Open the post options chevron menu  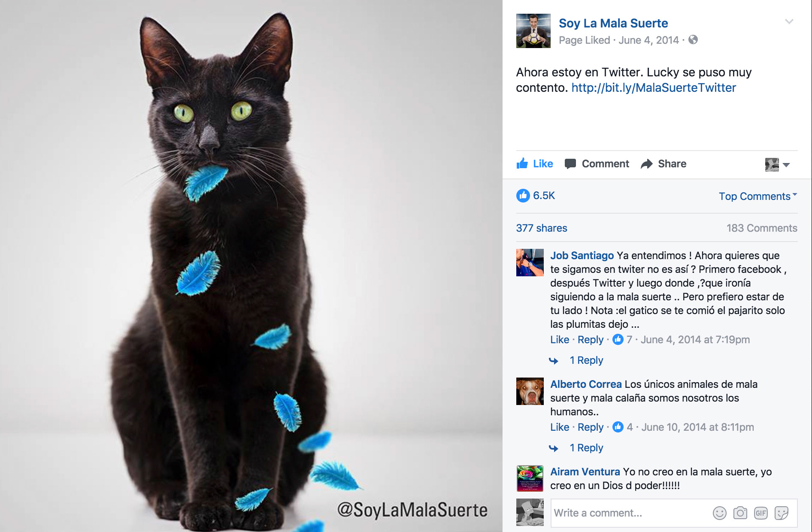[x=789, y=21]
